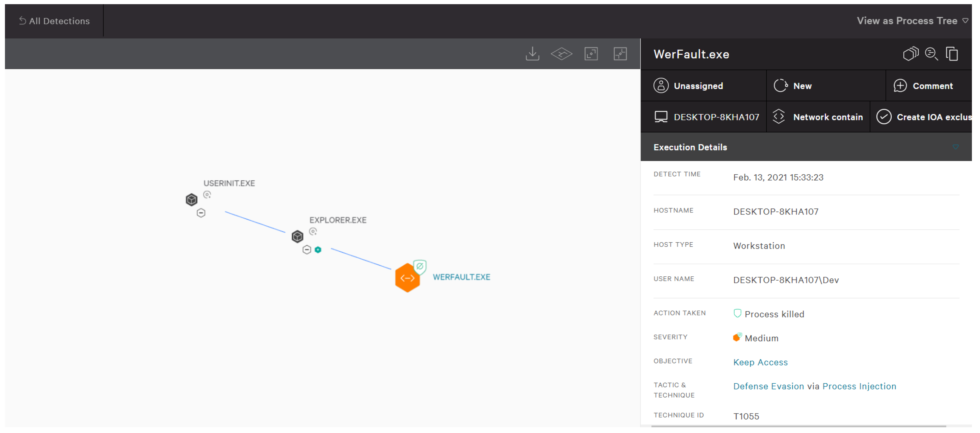The width and height of the screenshot is (980, 433).
Task: Open the Unassigned assignee option
Action: tap(698, 86)
